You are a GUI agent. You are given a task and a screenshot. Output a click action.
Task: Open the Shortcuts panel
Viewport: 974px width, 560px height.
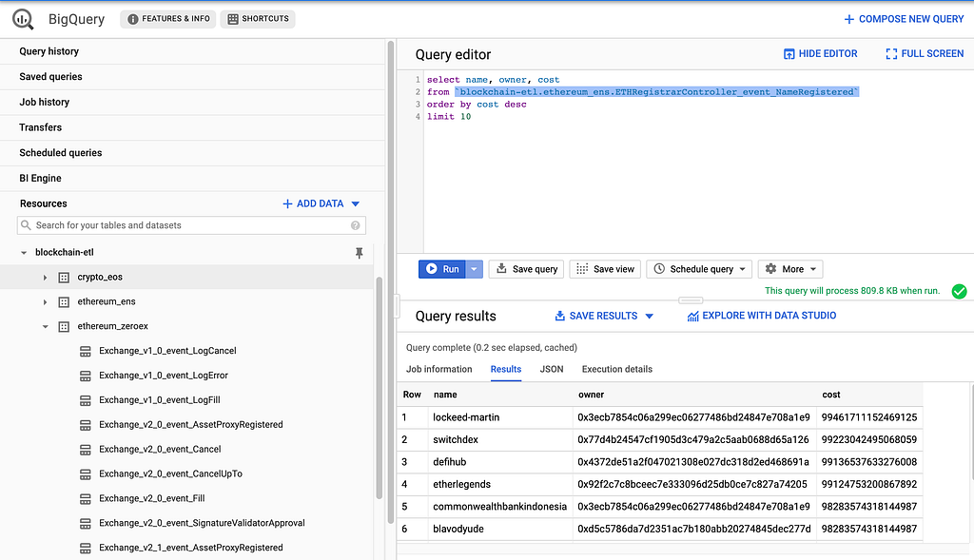click(258, 19)
